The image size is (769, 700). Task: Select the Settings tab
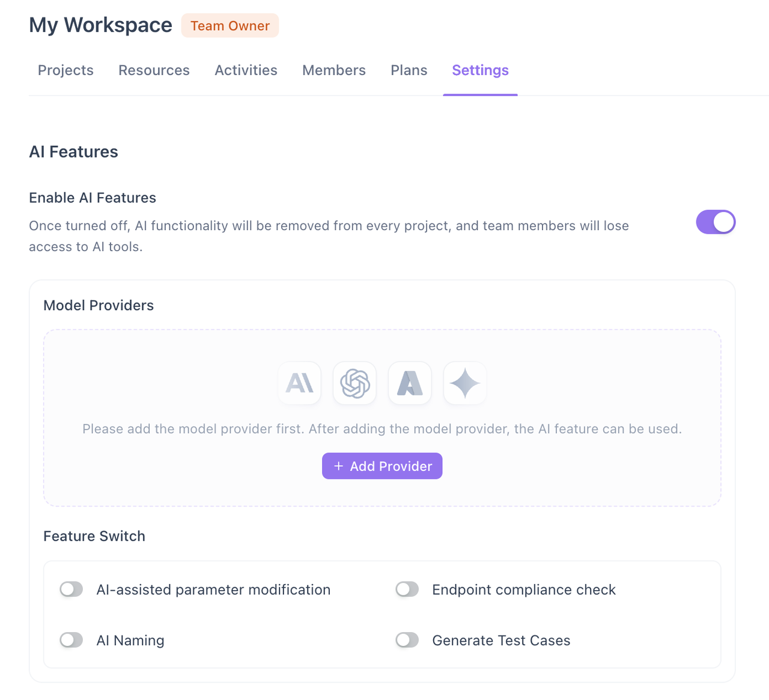pyautogui.click(x=480, y=70)
